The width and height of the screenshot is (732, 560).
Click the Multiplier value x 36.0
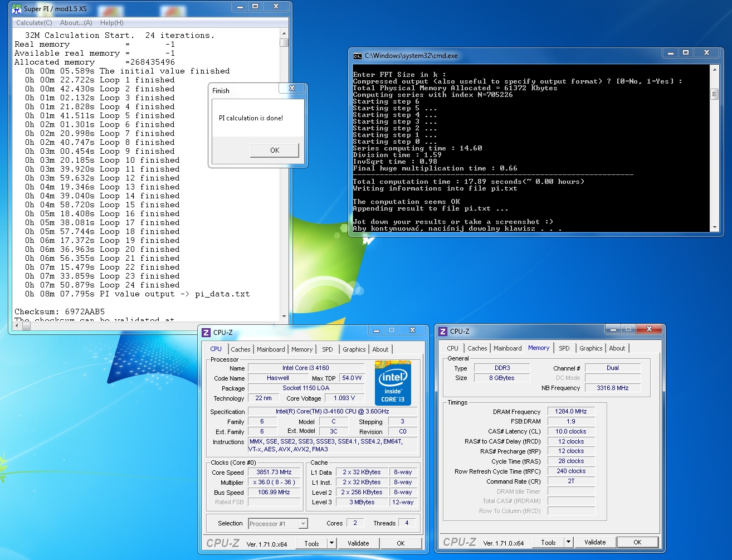click(x=274, y=482)
